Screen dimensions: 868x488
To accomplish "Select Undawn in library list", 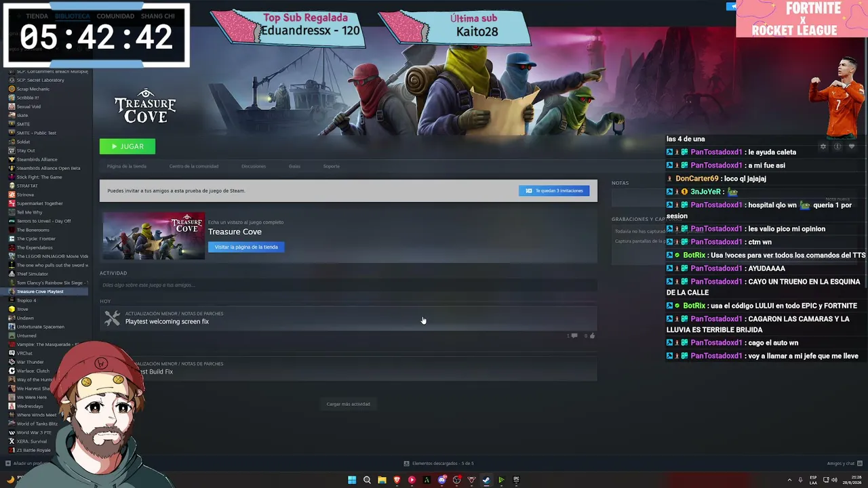I will pyautogui.click(x=25, y=318).
